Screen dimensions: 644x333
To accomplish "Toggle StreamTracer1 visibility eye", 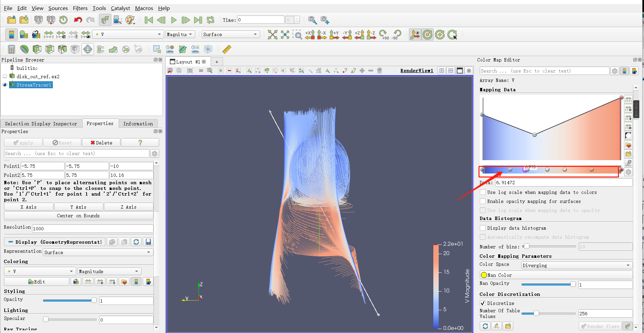I will (x=5, y=85).
